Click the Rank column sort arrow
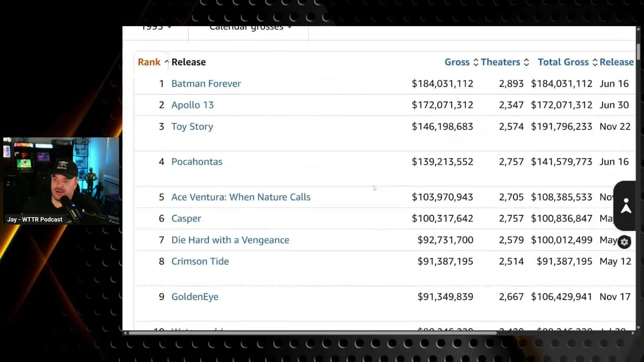 click(x=166, y=62)
